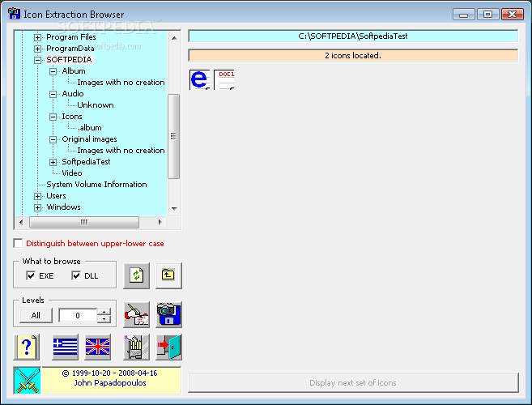Collapse the Audio folder node

[53, 94]
